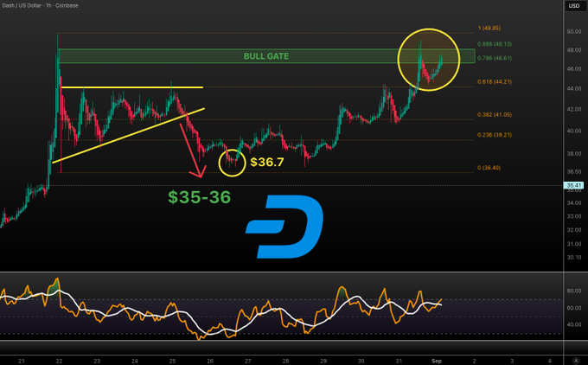Select the 50.00 price axis label
This screenshot has width=588, height=365.
(x=574, y=31)
